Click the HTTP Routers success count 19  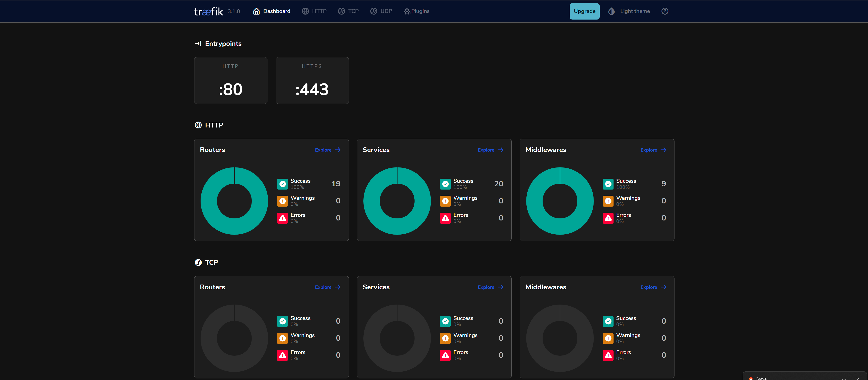336,184
